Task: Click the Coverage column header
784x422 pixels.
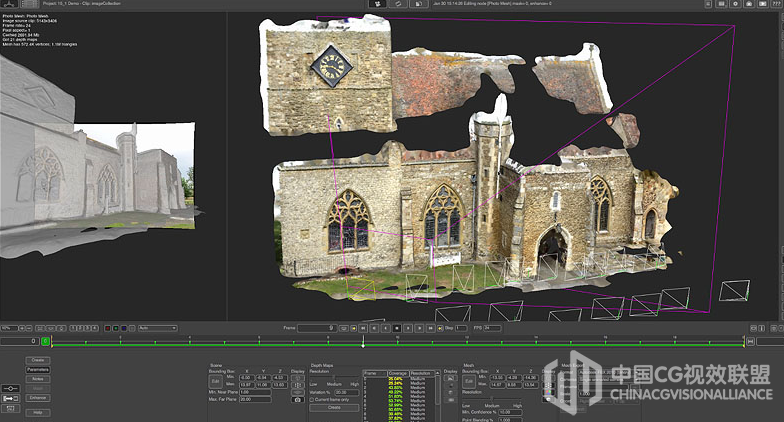Action: (398, 373)
